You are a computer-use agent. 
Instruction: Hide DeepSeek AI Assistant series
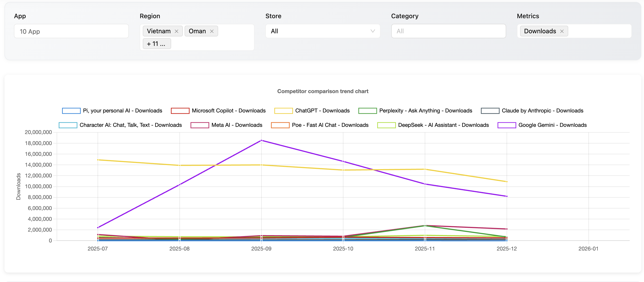386,125
